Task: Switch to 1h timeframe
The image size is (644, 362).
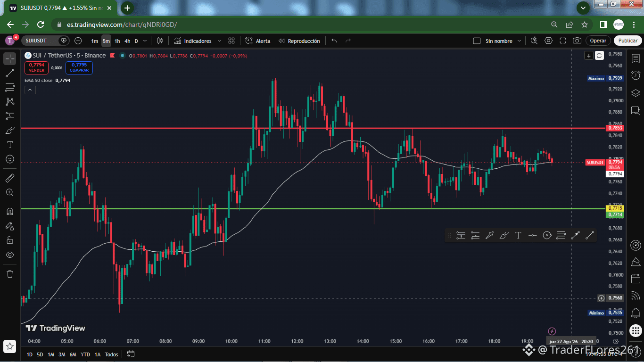Action: [x=117, y=41]
